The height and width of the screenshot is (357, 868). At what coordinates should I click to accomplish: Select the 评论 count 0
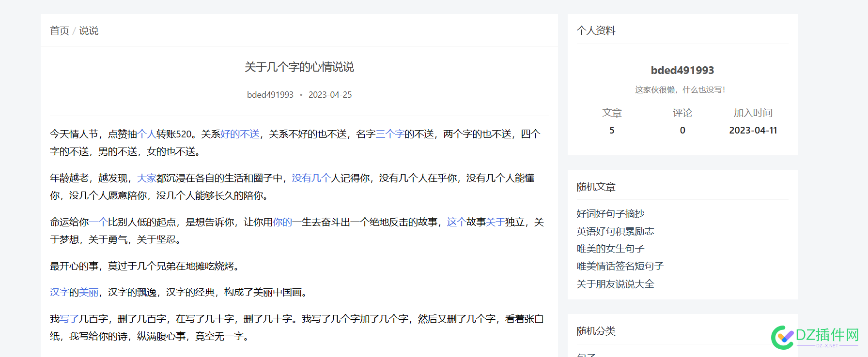(682, 130)
